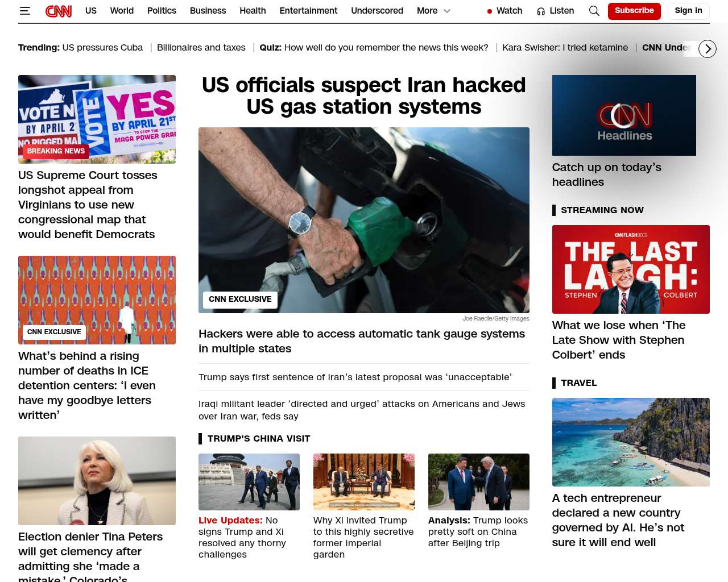The height and width of the screenshot is (582, 728).
Task: Click the Sign in button
Action: (688, 11)
